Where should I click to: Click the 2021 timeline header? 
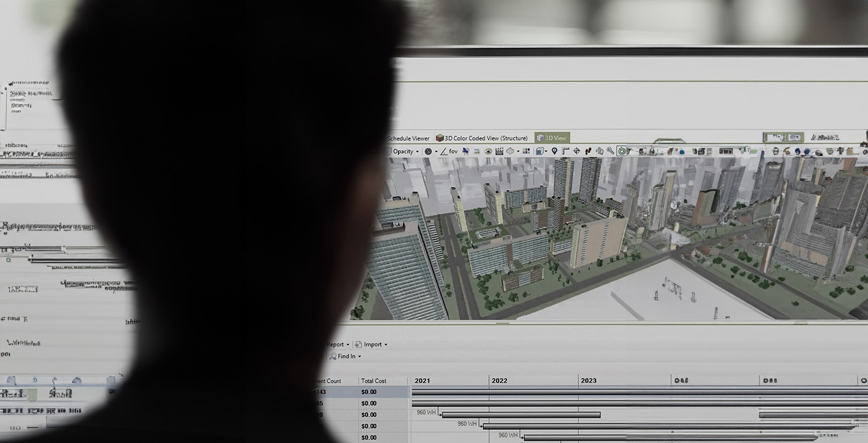[x=422, y=380]
